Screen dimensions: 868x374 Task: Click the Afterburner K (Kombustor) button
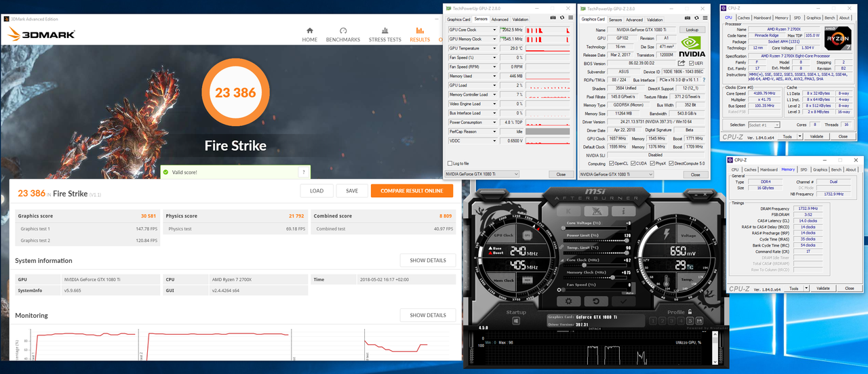point(568,211)
